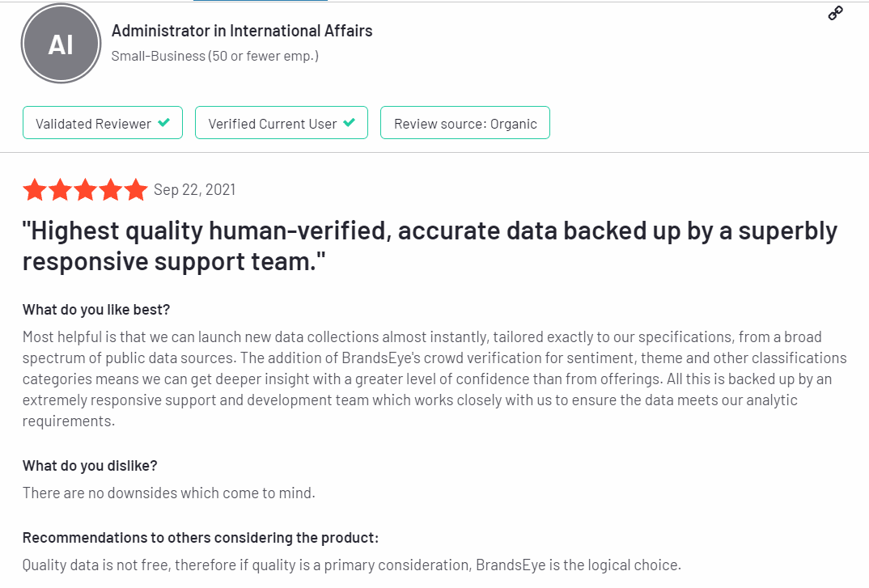Click the Review source: Organic badge
The width and height of the screenshot is (869, 588).
pyautogui.click(x=465, y=122)
